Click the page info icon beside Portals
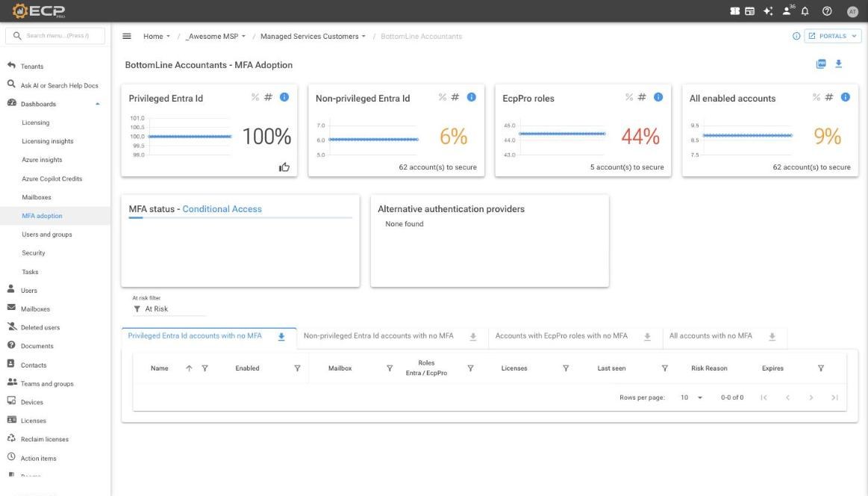Image resolution: width=868 pixels, height=496 pixels. tap(796, 36)
